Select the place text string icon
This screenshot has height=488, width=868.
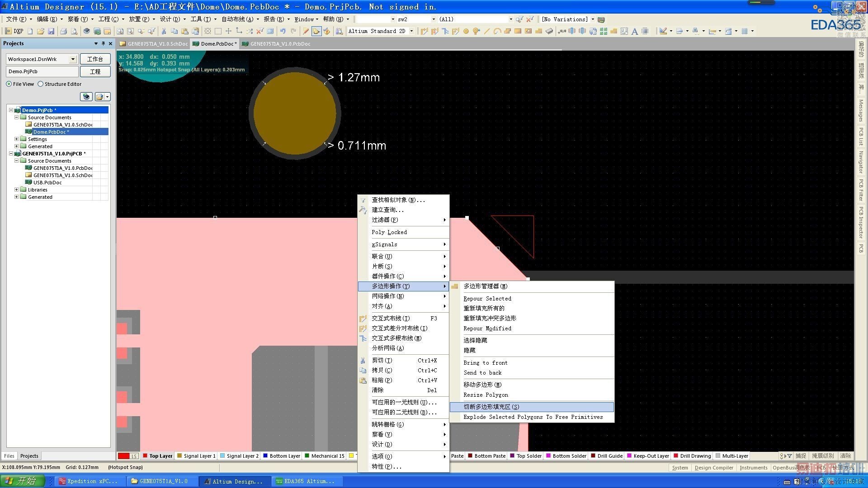point(635,31)
